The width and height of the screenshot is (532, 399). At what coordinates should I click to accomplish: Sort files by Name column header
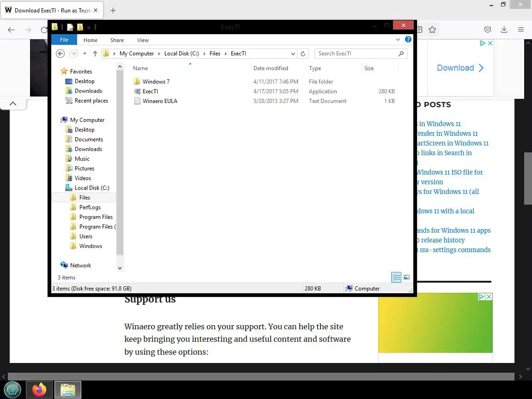click(x=190, y=68)
